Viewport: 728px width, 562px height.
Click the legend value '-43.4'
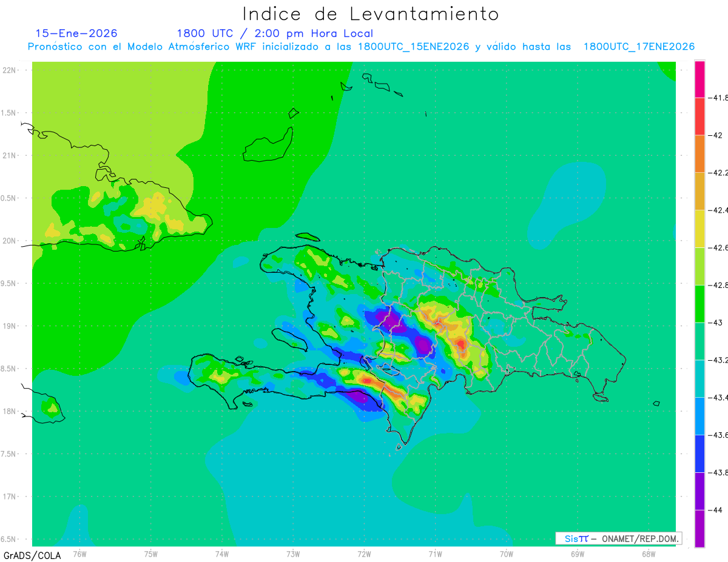tap(718, 398)
